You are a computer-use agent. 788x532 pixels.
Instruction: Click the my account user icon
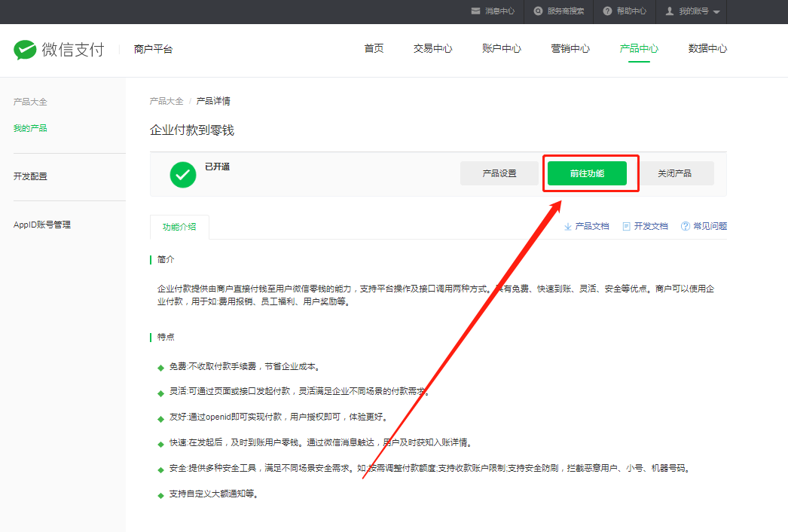click(670, 11)
